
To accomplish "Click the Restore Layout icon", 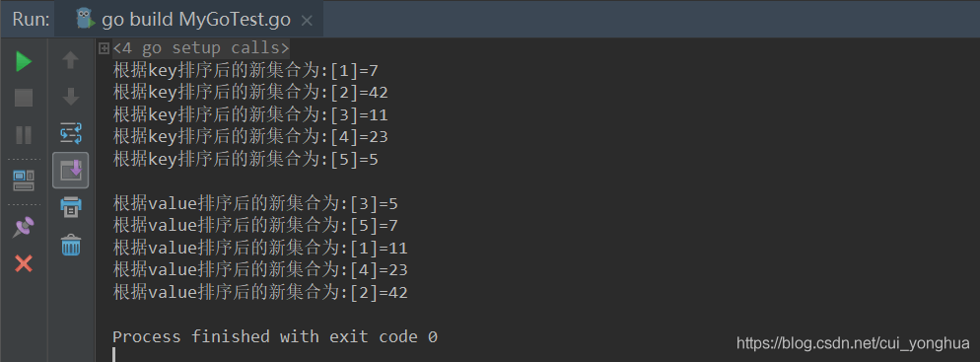I will pos(24,181).
